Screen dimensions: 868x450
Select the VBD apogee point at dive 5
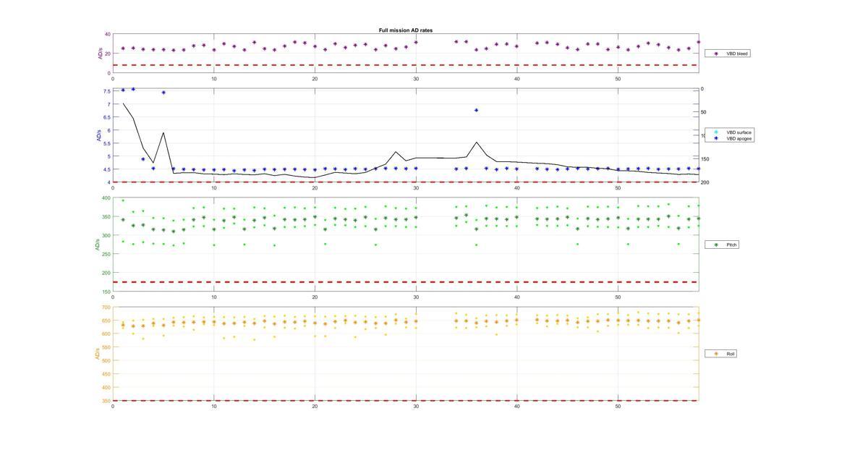[163, 93]
